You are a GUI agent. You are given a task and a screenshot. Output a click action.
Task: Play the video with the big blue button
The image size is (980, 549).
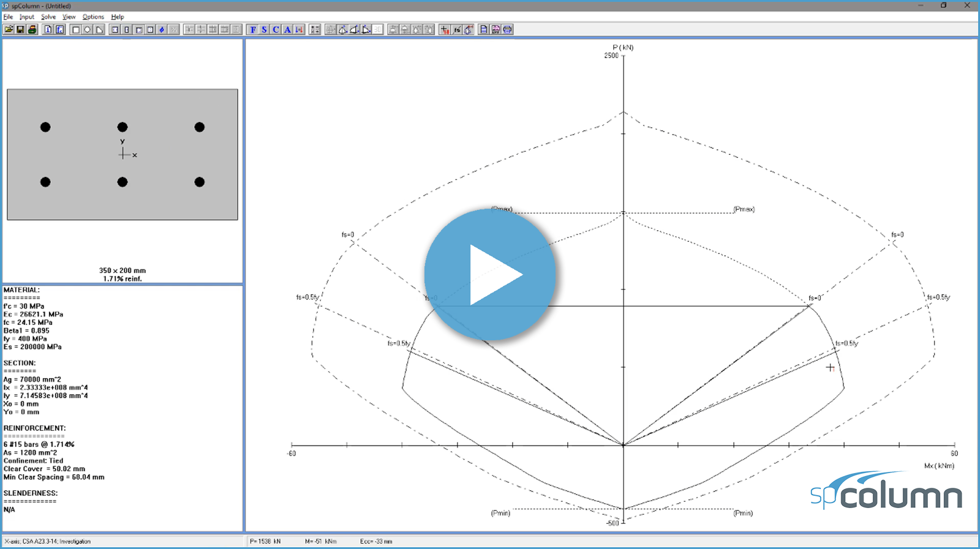click(490, 275)
